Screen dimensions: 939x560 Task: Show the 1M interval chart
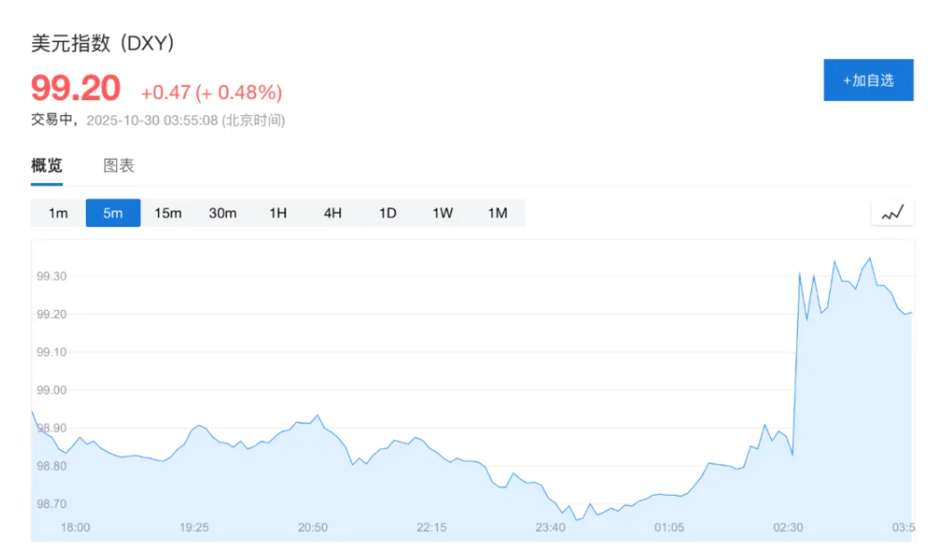498,213
